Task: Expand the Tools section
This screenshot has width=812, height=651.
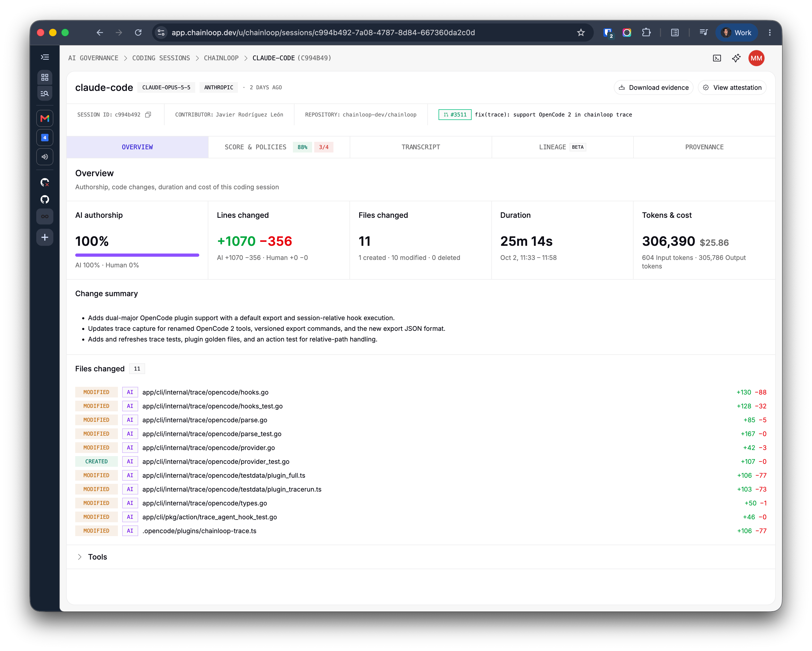Action: (x=92, y=557)
